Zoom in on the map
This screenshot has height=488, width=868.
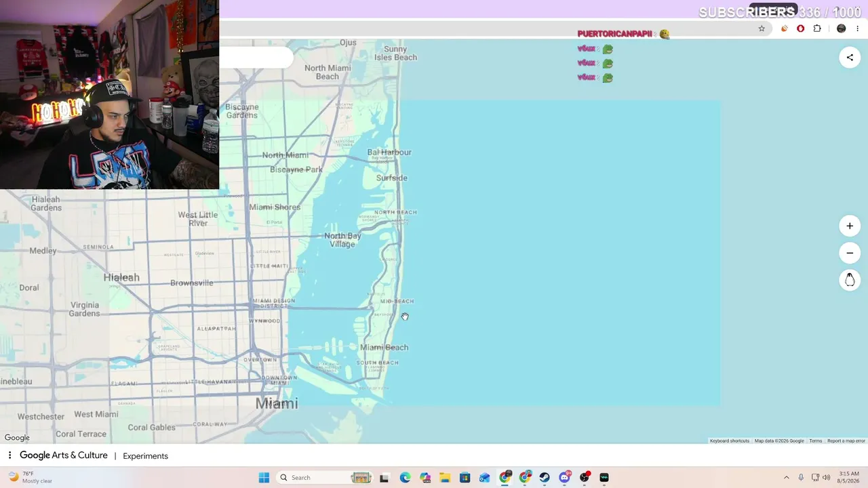point(850,226)
